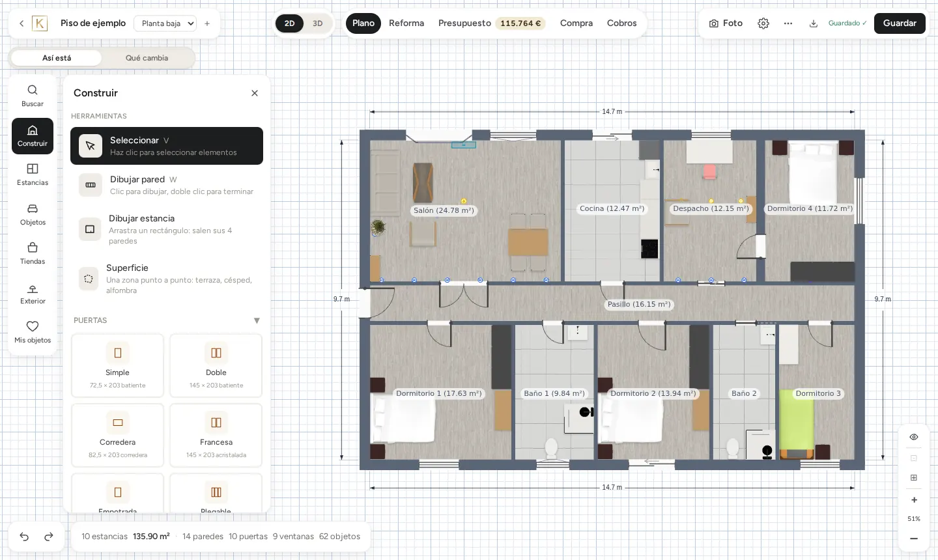Pick the Francesa door thumbnail

(216, 435)
